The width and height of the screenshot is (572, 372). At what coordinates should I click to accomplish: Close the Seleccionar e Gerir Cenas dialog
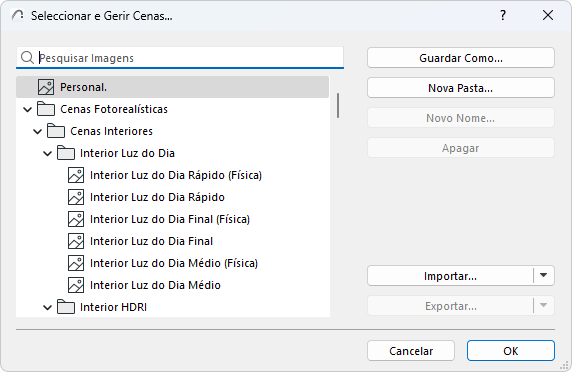click(548, 15)
